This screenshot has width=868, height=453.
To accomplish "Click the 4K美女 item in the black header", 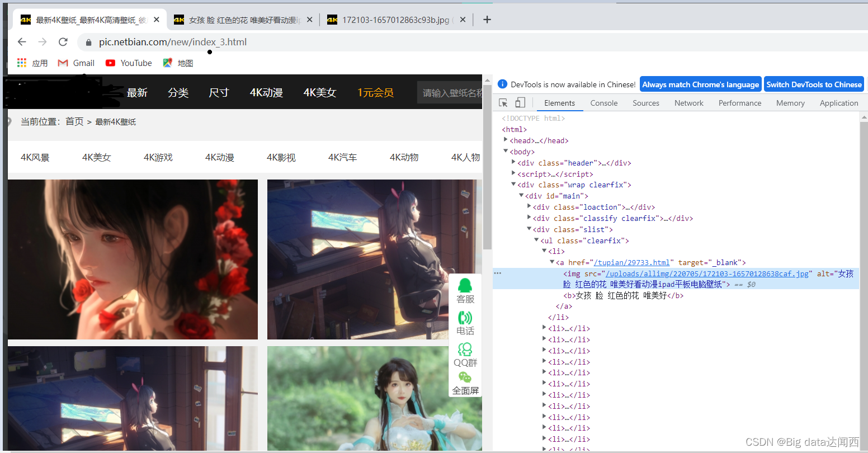I will [x=320, y=92].
